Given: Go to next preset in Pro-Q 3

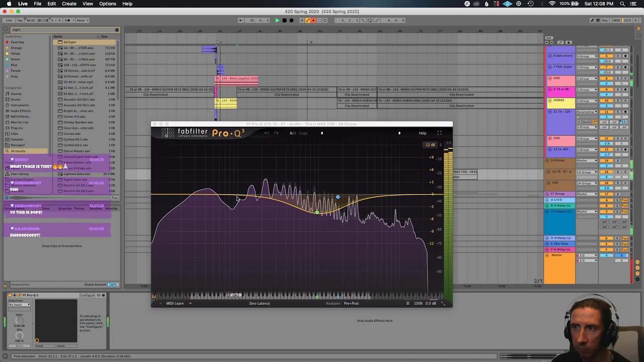Looking at the screenshot, I should (399, 133).
